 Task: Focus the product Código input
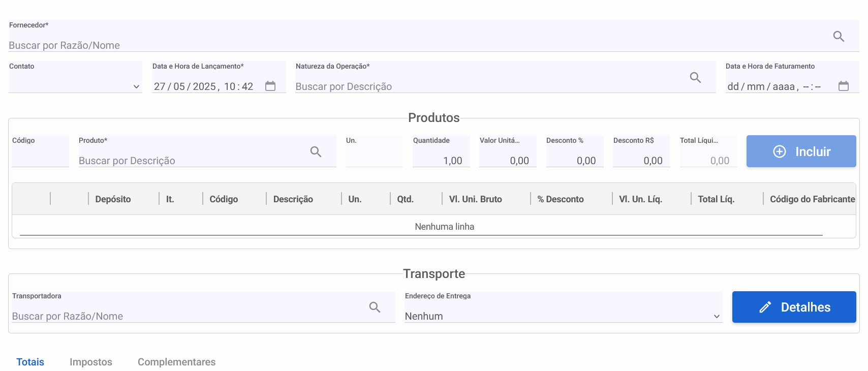click(x=40, y=151)
